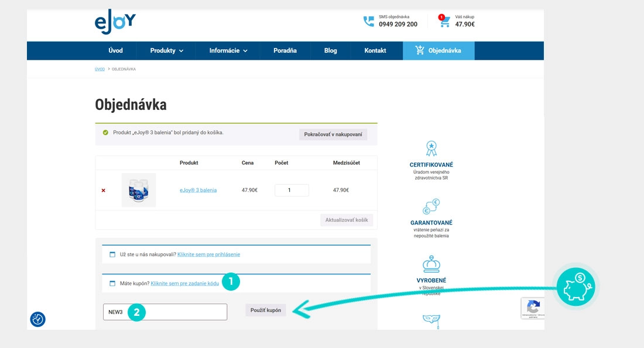Click the Produkt column header
This screenshot has width=644, height=348.
[x=189, y=163]
